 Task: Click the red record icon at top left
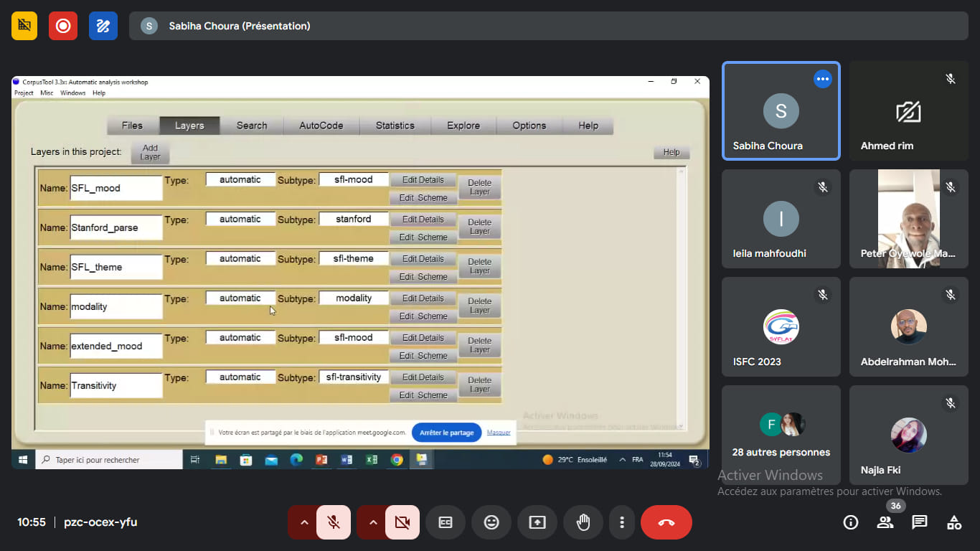pos(63,26)
